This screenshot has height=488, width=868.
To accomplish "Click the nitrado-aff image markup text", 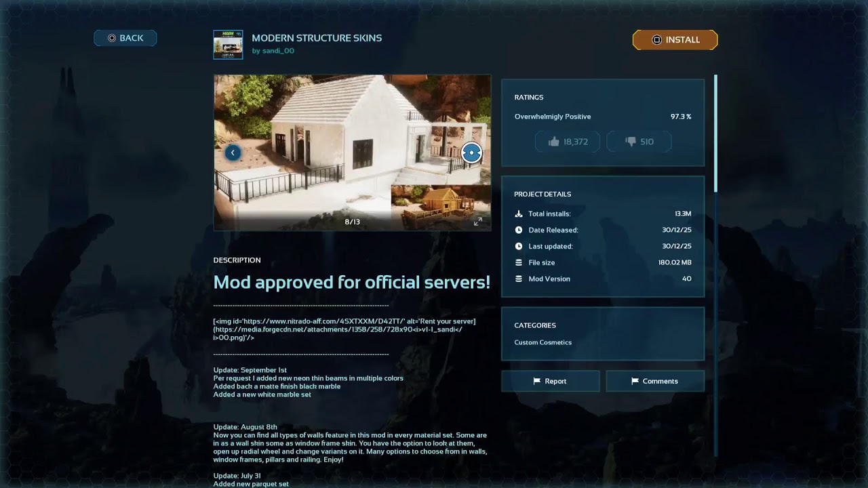I will 344,329.
